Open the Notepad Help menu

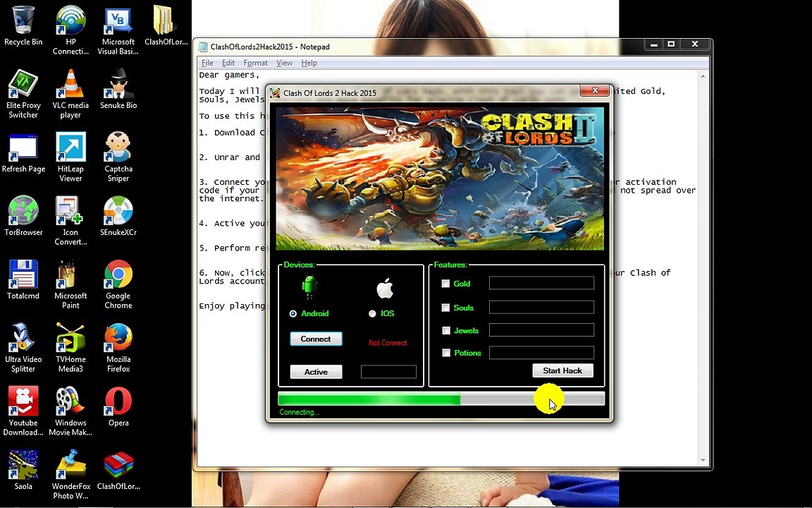pyautogui.click(x=309, y=63)
